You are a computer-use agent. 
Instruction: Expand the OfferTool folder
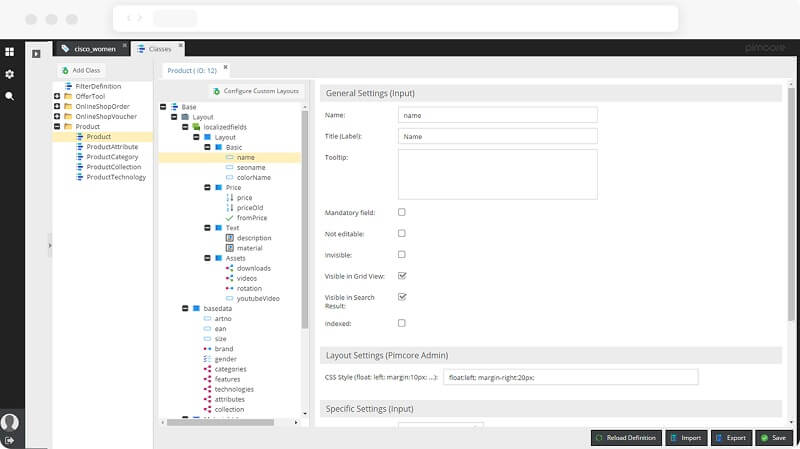click(x=57, y=96)
